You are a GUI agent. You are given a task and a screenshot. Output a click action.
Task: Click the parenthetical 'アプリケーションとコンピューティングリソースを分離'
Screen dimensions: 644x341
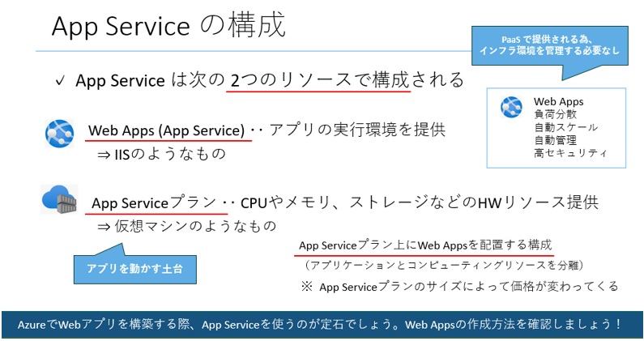click(445, 266)
